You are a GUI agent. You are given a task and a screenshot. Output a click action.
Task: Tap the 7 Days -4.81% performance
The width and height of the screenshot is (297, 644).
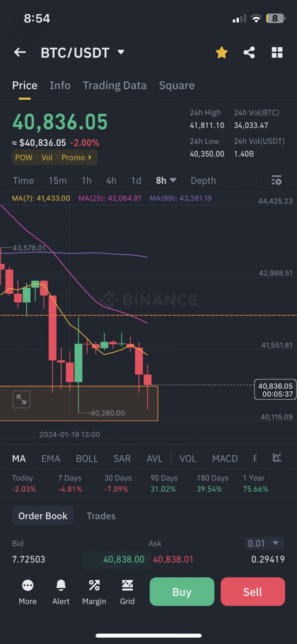point(70,483)
